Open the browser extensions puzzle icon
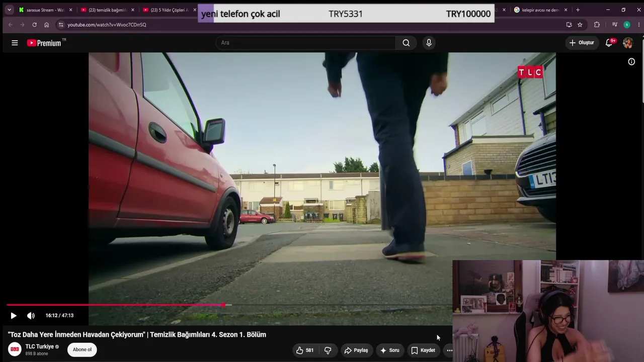The width and height of the screenshot is (644, 362). [x=597, y=25]
